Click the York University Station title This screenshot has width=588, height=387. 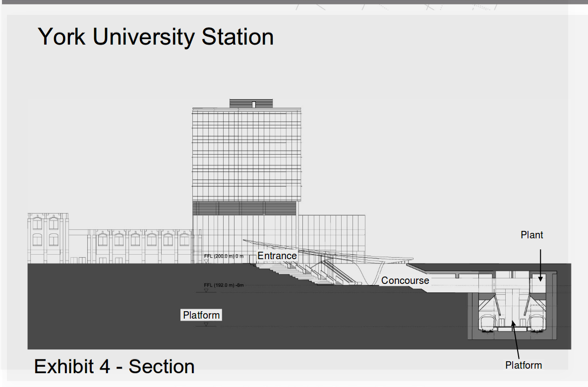click(x=156, y=37)
